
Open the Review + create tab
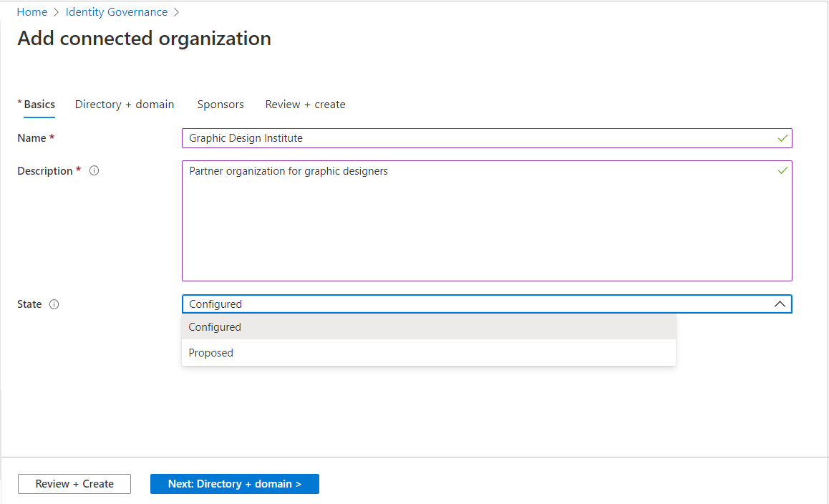tap(305, 105)
